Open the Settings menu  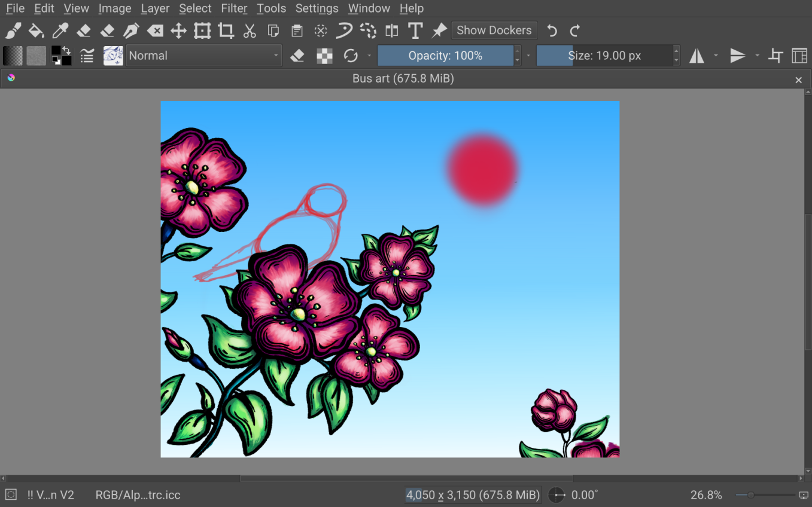click(317, 8)
